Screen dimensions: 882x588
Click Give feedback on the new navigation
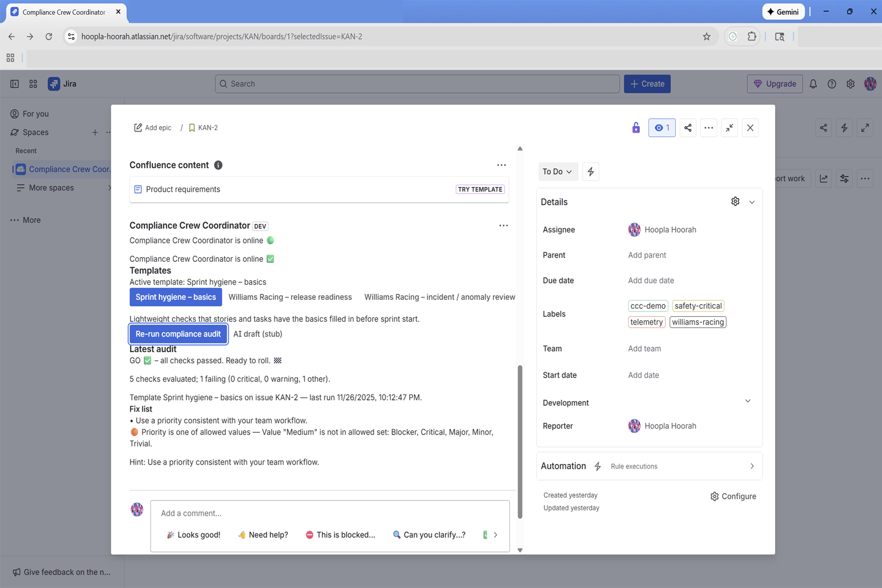(62, 572)
